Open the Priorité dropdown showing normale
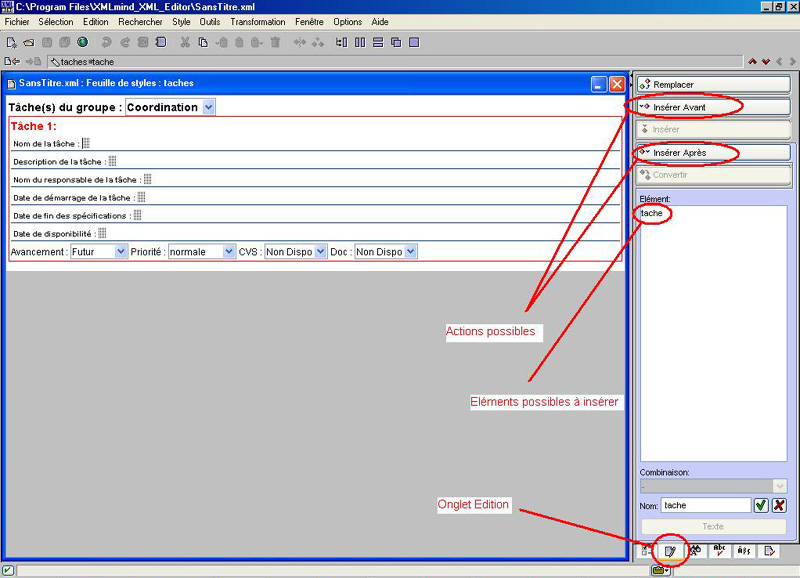Image resolution: width=800 pixels, height=578 pixels. pos(228,252)
